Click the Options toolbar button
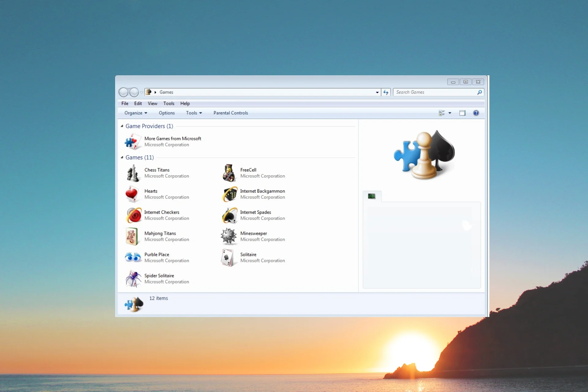This screenshot has width=588, height=392. click(x=167, y=113)
